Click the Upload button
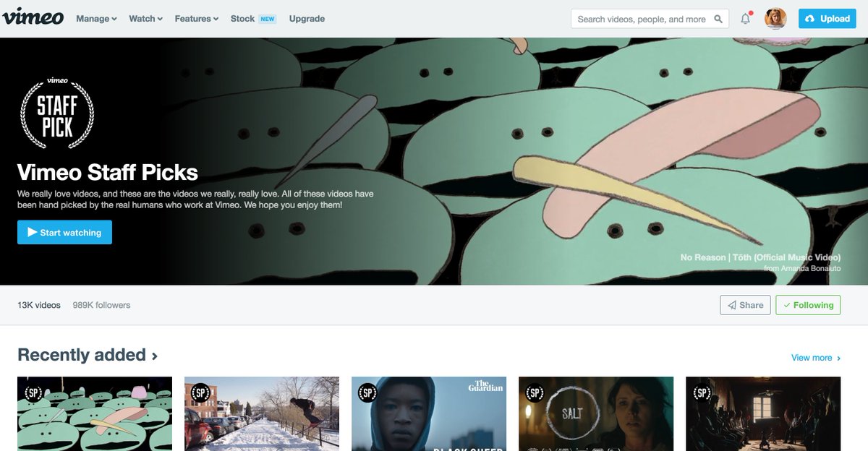This screenshot has width=868, height=451. (x=827, y=19)
